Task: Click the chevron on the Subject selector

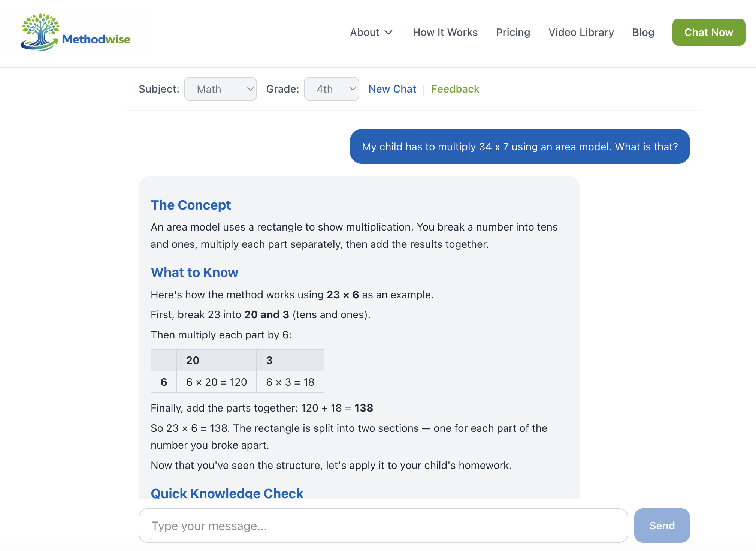Action: click(250, 89)
